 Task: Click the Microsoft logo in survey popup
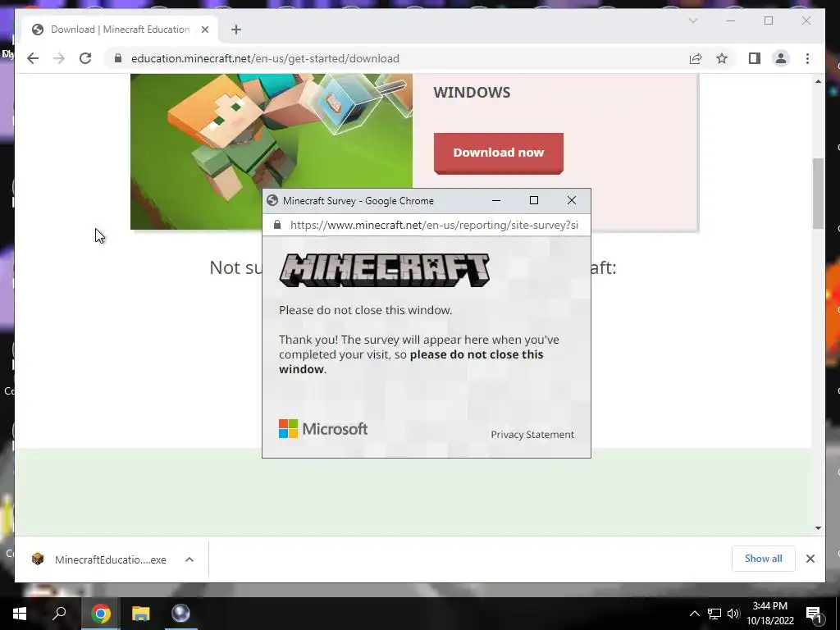coord(323,428)
